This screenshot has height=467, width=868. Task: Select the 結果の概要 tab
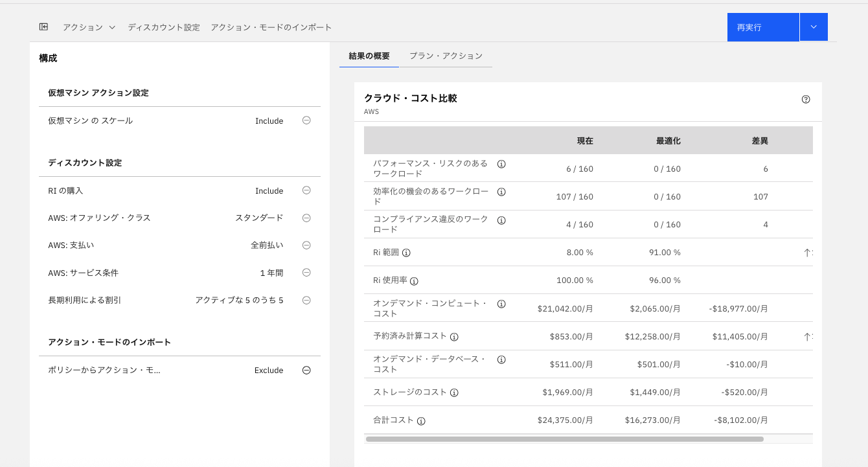coord(369,56)
